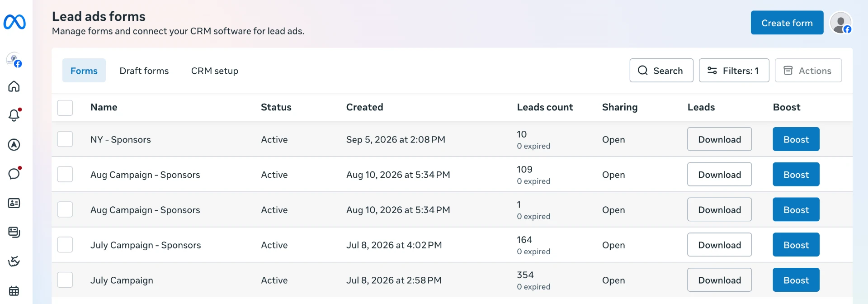Viewport: 868px width, 304px height.
Task: Open the Planner calendar icon in sidebar
Action: (x=14, y=290)
